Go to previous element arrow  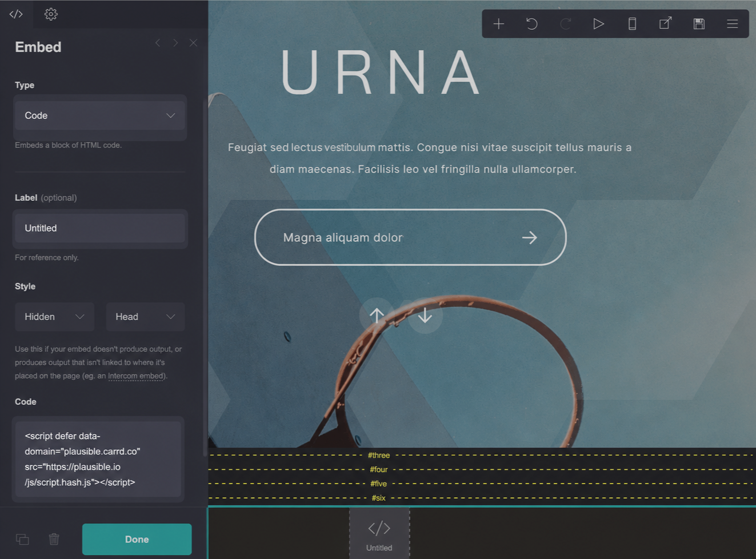pyautogui.click(x=158, y=43)
